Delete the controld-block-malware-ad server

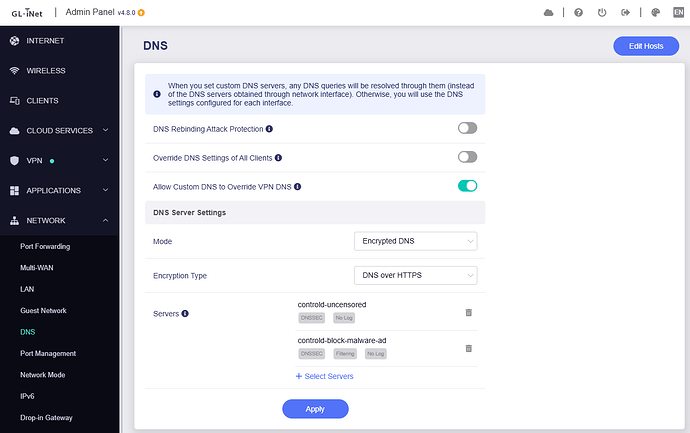tap(468, 348)
